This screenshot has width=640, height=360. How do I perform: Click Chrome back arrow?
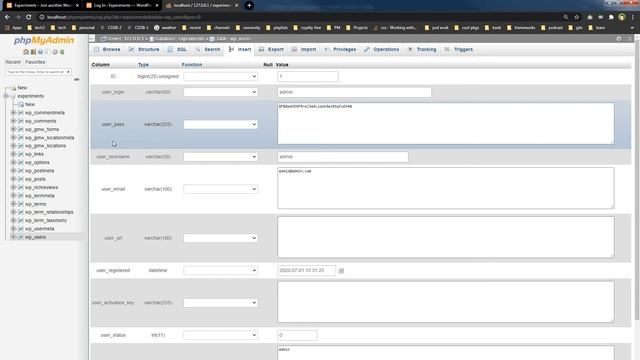pos(7,17)
